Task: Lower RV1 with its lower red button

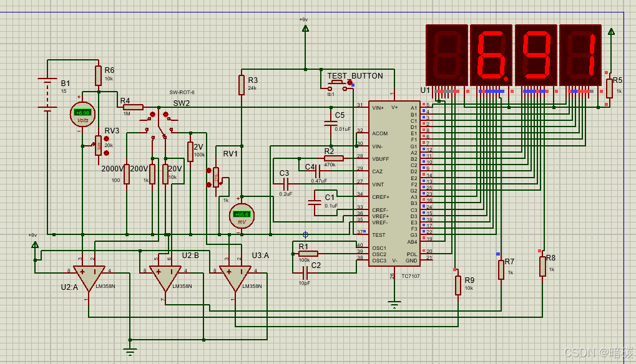Action: click(209, 184)
